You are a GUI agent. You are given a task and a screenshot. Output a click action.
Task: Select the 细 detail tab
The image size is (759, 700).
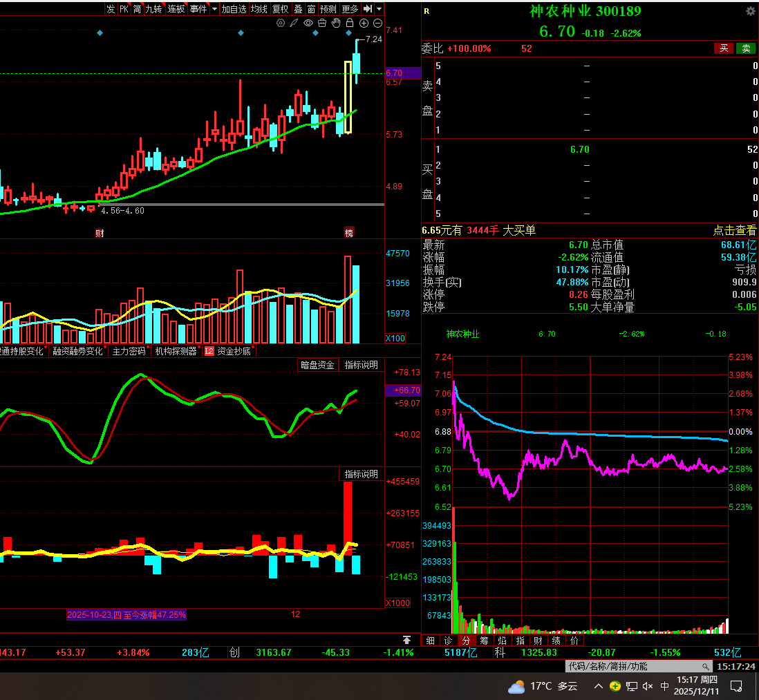(x=431, y=641)
